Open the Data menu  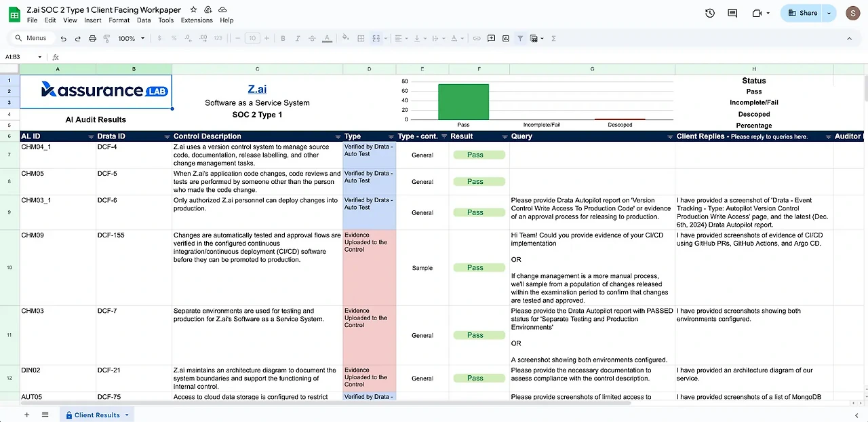(144, 20)
